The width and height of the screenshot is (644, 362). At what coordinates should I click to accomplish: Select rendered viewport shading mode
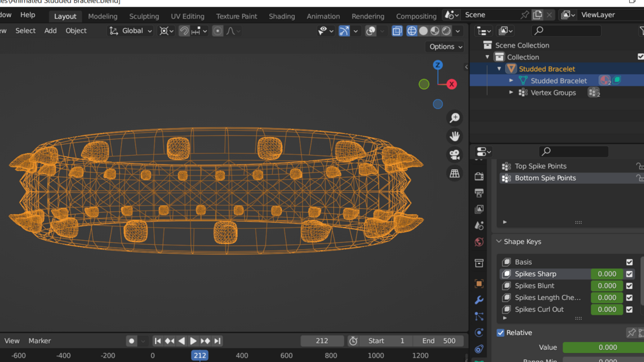pyautogui.click(x=446, y=31)
